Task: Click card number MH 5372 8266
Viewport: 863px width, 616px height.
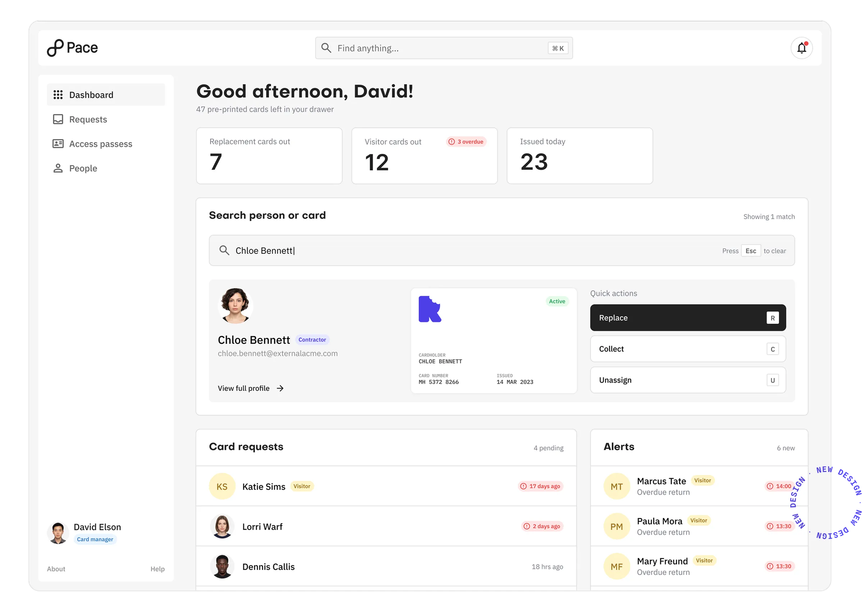Action: click(438, 382)
